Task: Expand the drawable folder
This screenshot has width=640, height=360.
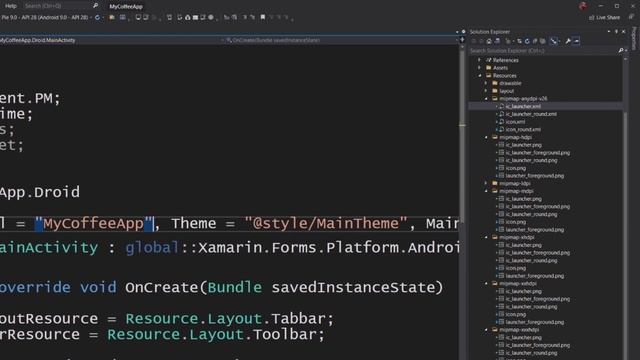Action: [486, 83]
